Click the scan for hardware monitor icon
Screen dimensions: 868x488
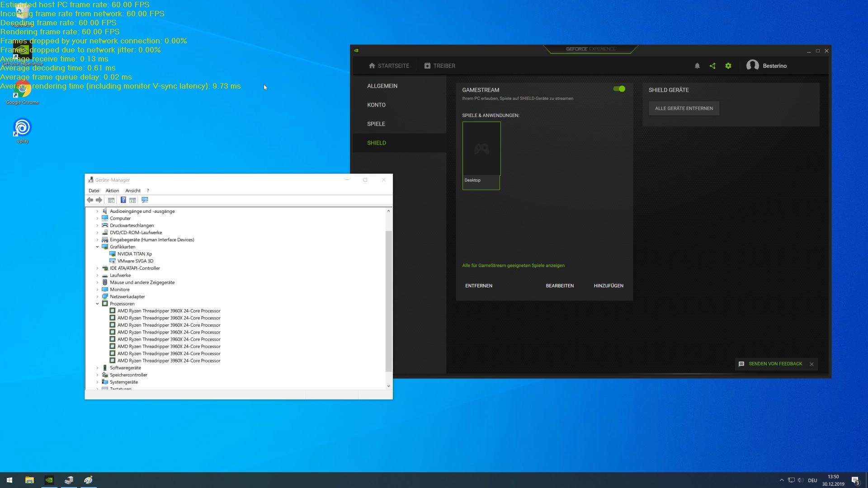(x=145, y=200)
